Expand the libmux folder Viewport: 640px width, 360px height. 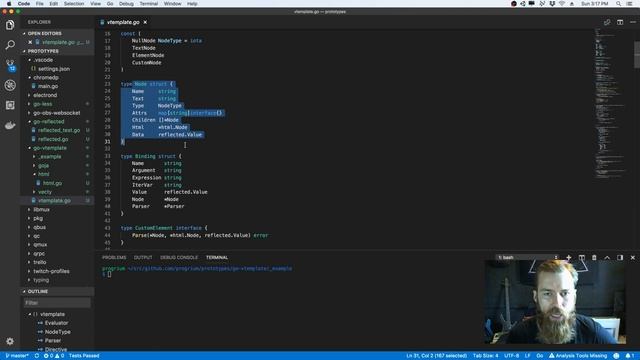tap(41, 209)
